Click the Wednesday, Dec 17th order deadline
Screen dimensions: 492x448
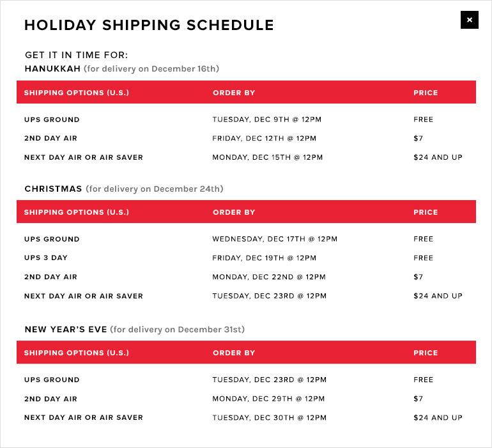click(275, 239)
